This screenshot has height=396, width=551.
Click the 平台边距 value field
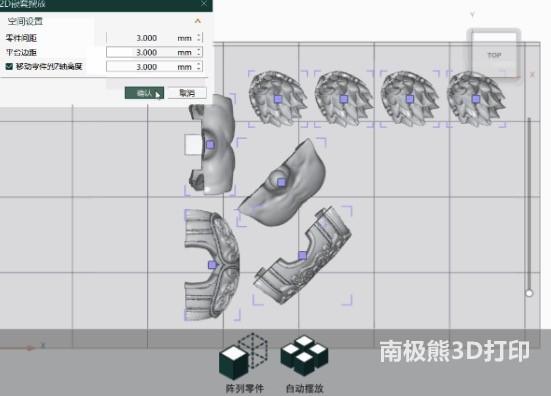point(154,52)
